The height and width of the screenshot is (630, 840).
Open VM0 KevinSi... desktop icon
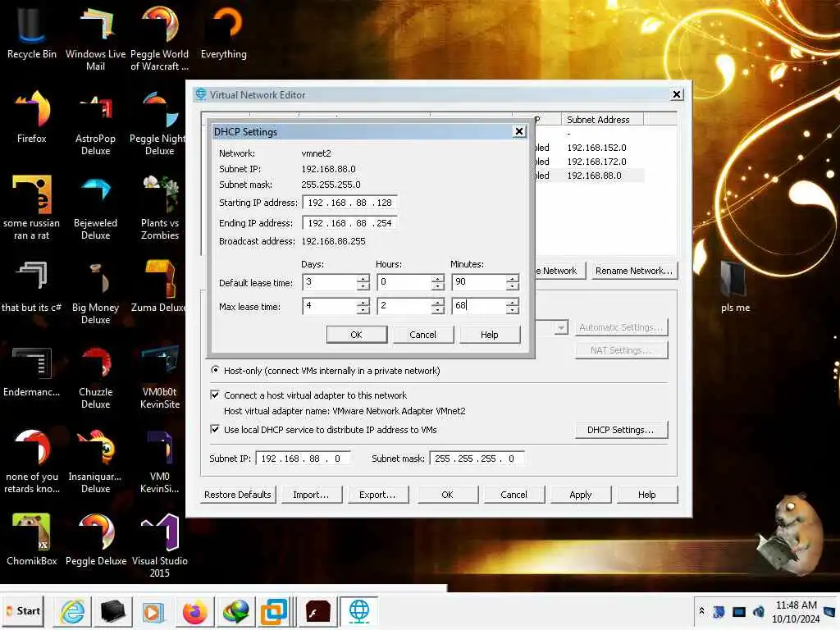pos(160,461)
